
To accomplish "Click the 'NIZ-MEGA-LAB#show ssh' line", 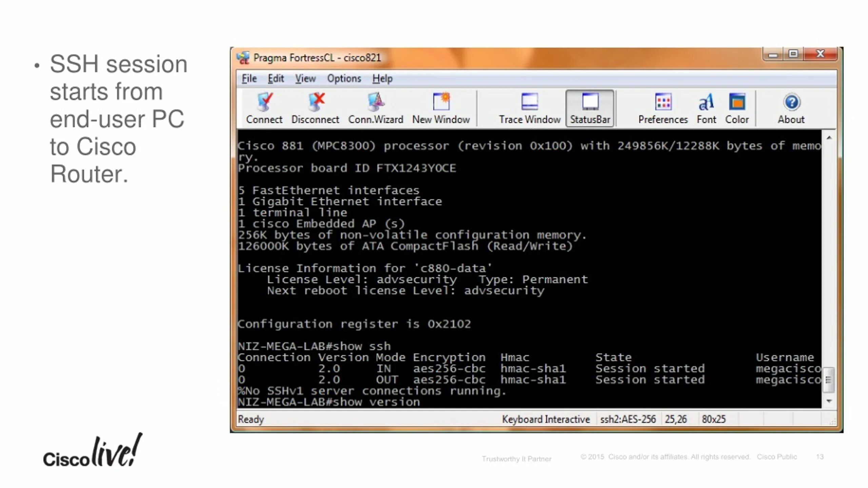I will 314,346.
